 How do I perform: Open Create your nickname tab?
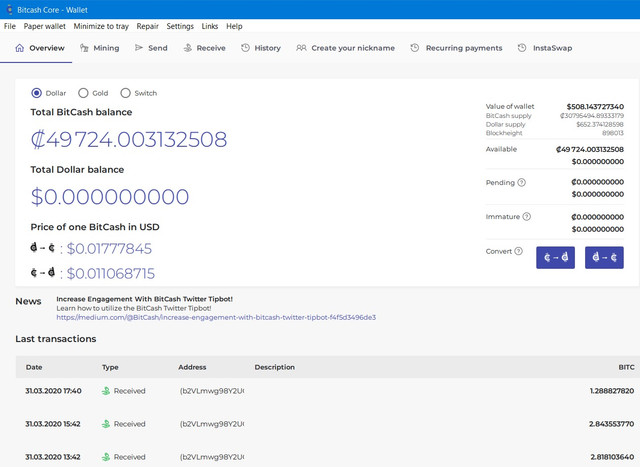[346, 48]
